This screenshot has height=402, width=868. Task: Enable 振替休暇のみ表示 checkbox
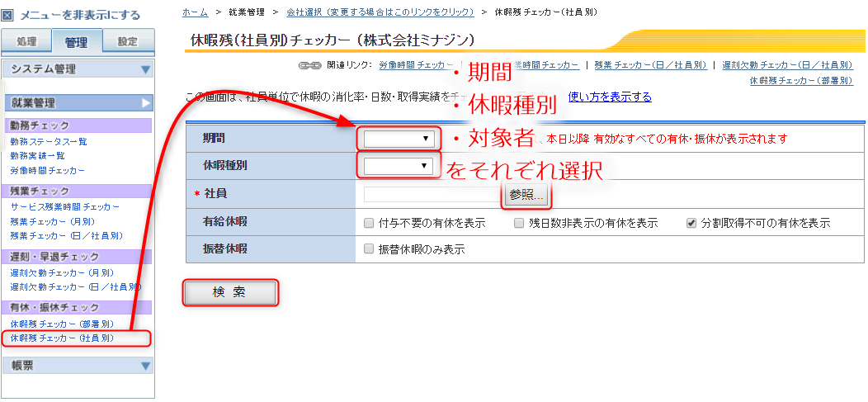coord(369,249)
